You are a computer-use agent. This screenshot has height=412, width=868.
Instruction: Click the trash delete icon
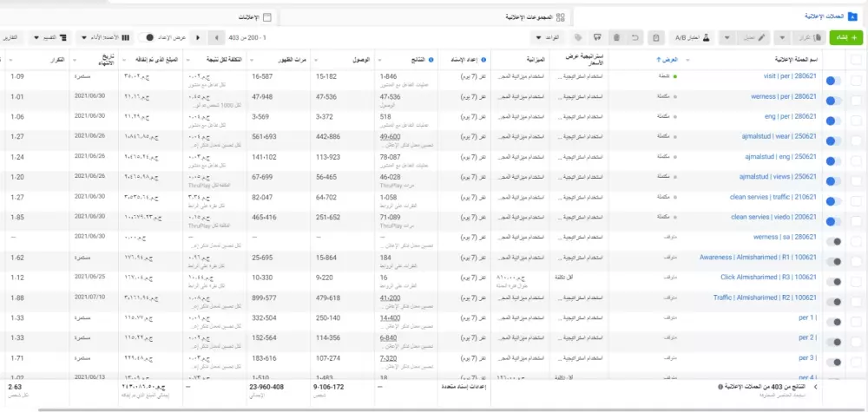coord(616,37)
